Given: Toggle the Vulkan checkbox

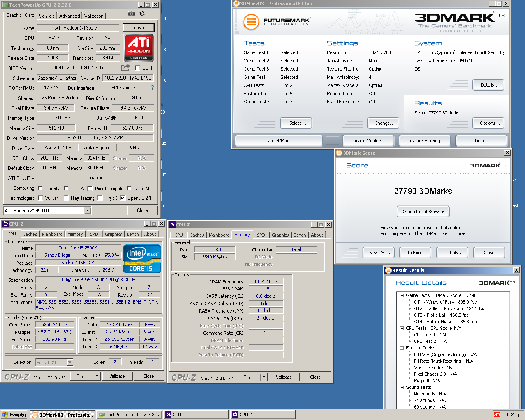Looking at the screenshot, I should coord(40,198).
